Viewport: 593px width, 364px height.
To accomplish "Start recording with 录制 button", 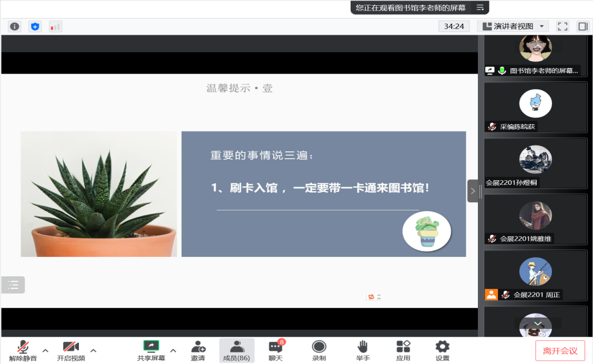I will click(x=319, y=350).
